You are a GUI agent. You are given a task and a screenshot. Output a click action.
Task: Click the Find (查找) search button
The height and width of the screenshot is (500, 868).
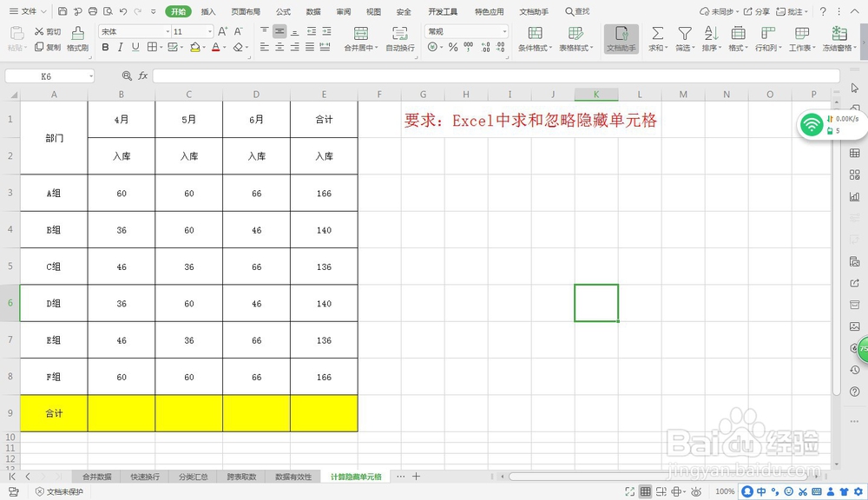pyautogui.click(x=577, y=11)
